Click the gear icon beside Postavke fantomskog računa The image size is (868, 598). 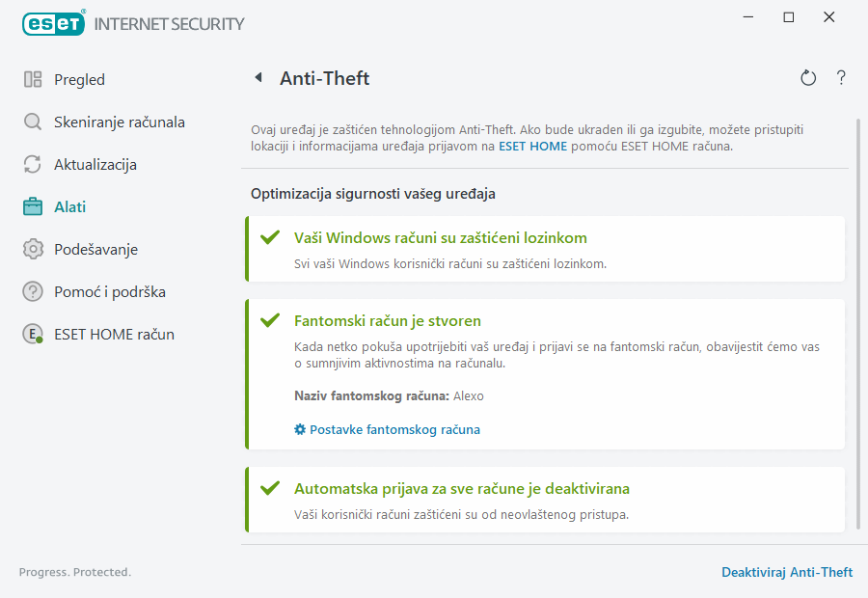(x=299, y=429)
